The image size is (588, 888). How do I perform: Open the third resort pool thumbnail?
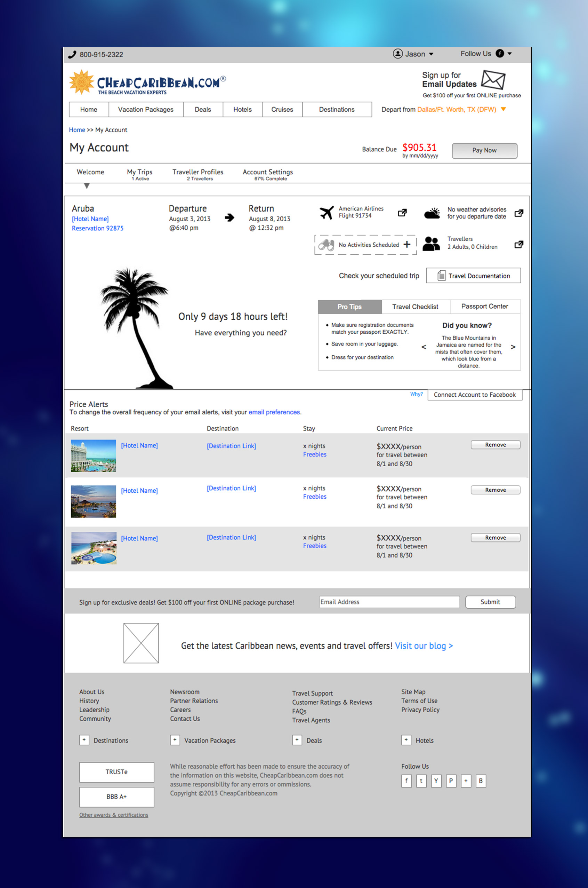(94, 548)
